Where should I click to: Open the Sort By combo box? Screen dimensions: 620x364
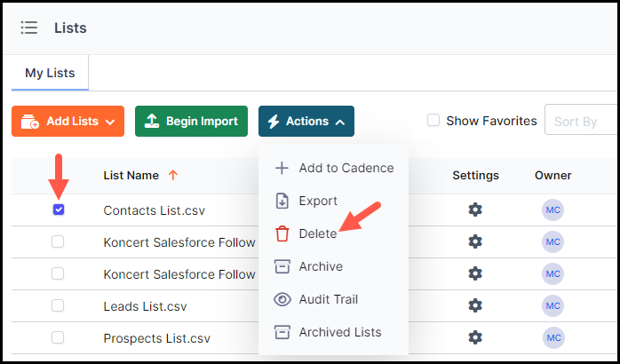(580, 120)
